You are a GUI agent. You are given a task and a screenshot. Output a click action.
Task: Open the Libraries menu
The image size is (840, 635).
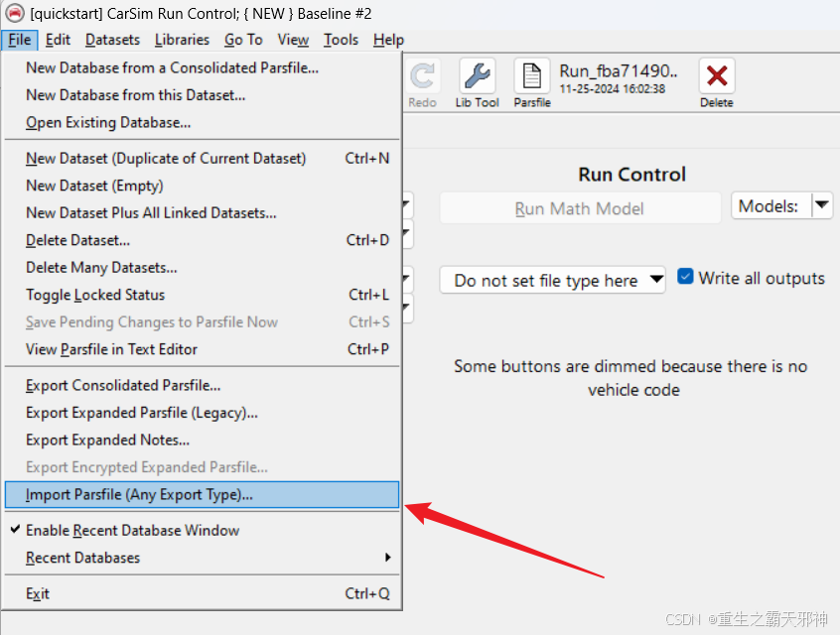tap(182, 40)
